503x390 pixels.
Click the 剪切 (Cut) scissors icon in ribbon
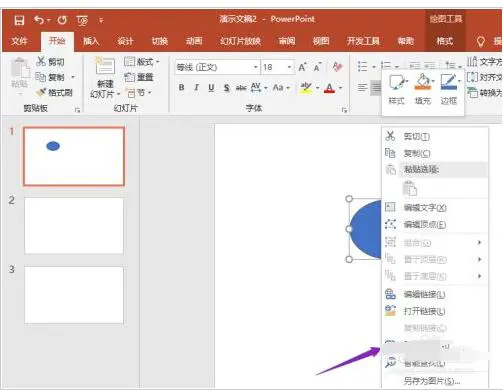pyautogui.click(x=41, y=61)
